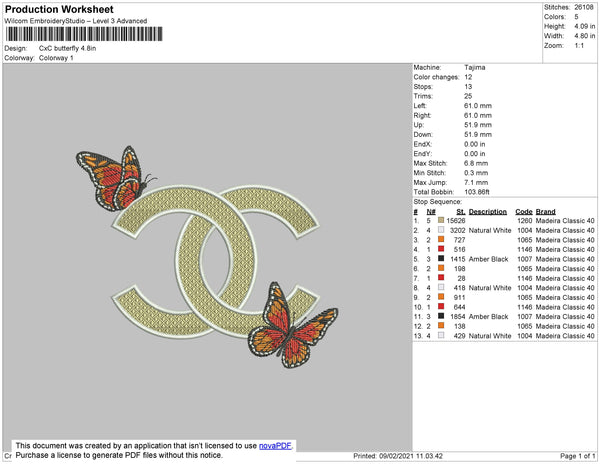Image resolution: width=600 pixels, height=464 pixels.
Task: Click the Max Stitch value "6.8 mm"
Action: (x=476, y=163)
